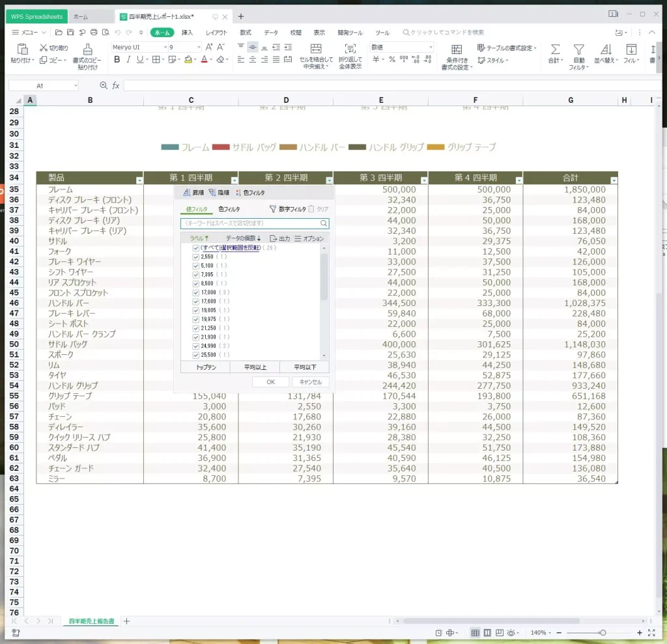Viewport: 667px width, 644px height.
Task: Click the 出力 export icon in filter list
Action: (x=274, y=239)
